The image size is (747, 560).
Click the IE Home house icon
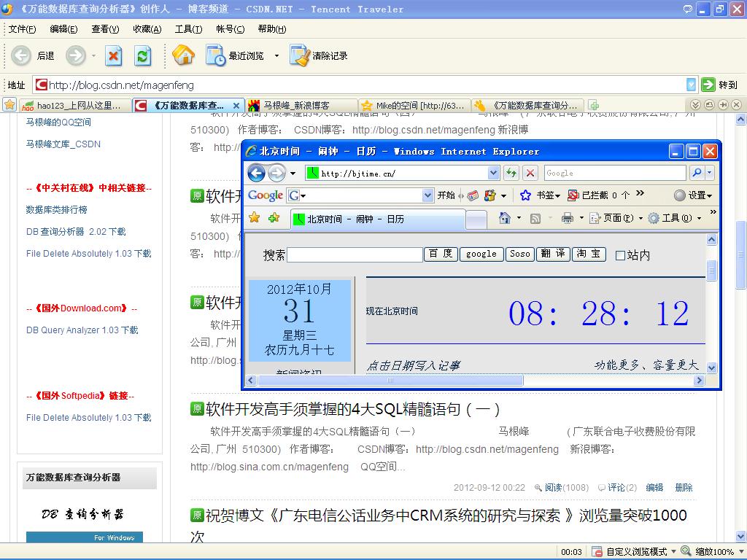click(505, 218)
